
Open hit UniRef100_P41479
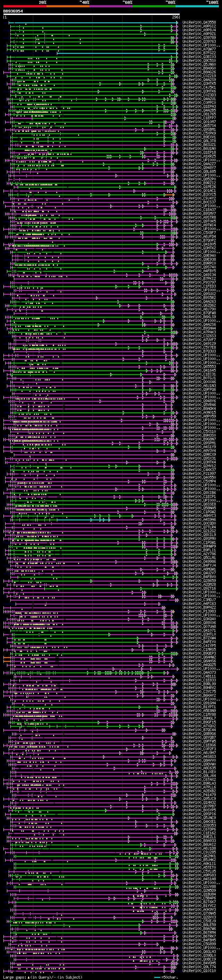click(x=199, y=795)
